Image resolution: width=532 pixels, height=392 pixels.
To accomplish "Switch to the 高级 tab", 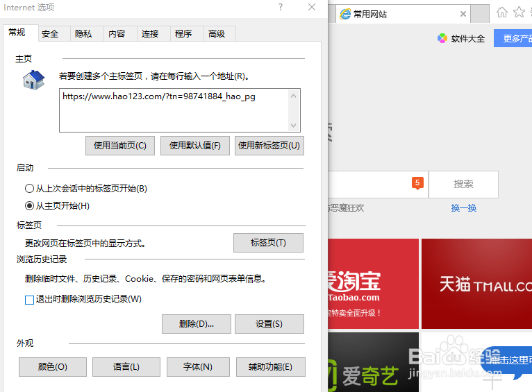I will (217, 34).
